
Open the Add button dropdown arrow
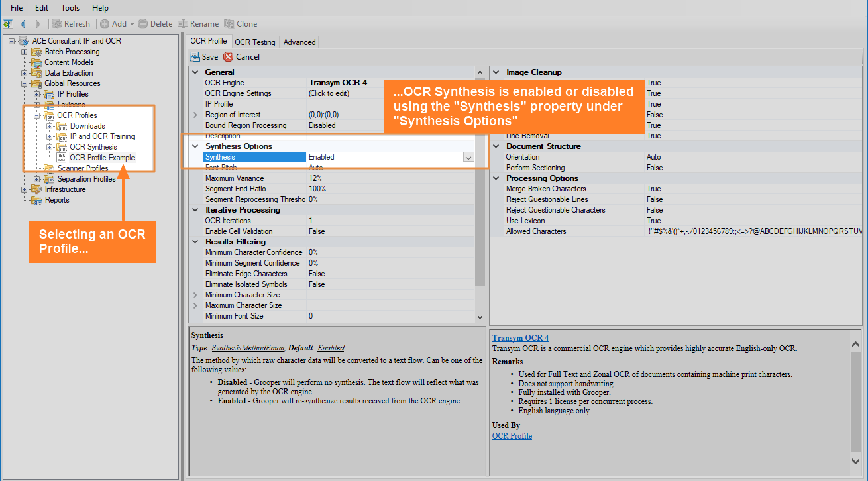click(x=132, y=24)
